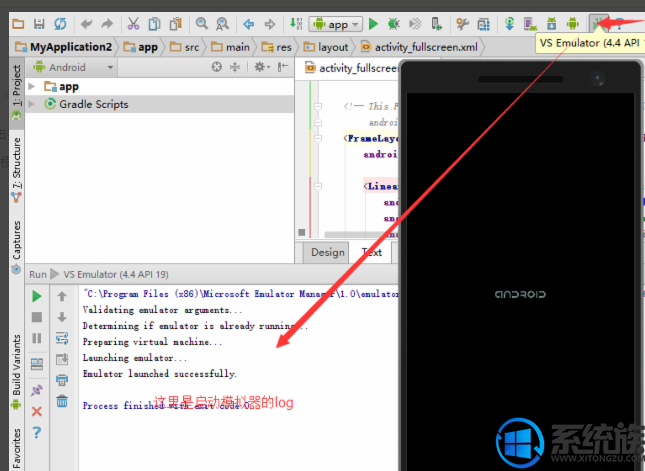Open the Project panel gear settings menu
Viewport: 645px width, 471px height.
coord(262,67)
